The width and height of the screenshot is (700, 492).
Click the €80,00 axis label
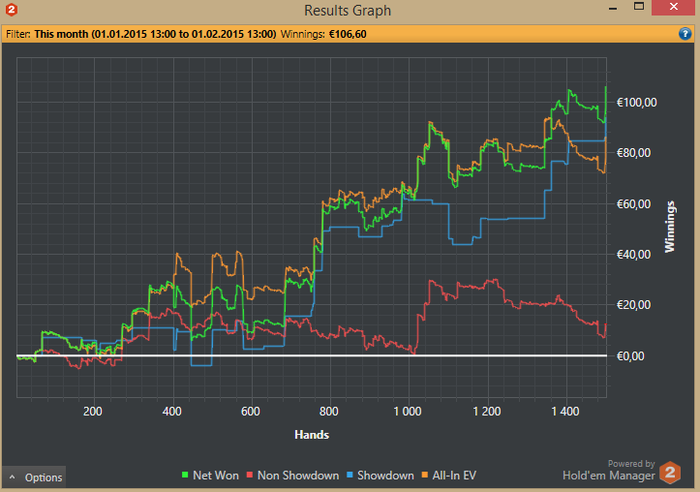[x=633, y=153]
